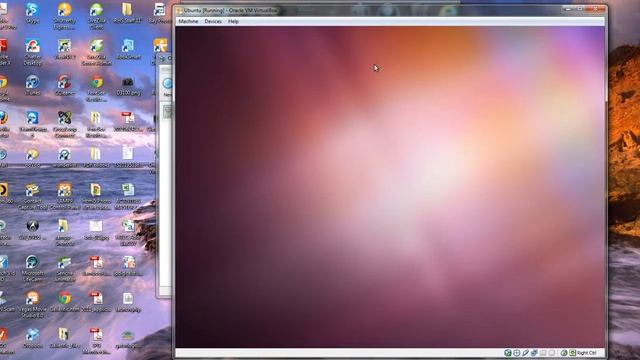Open the Devices menu in VirtualBox
This screenshot has height=360, width=640.
click(213, 21)
